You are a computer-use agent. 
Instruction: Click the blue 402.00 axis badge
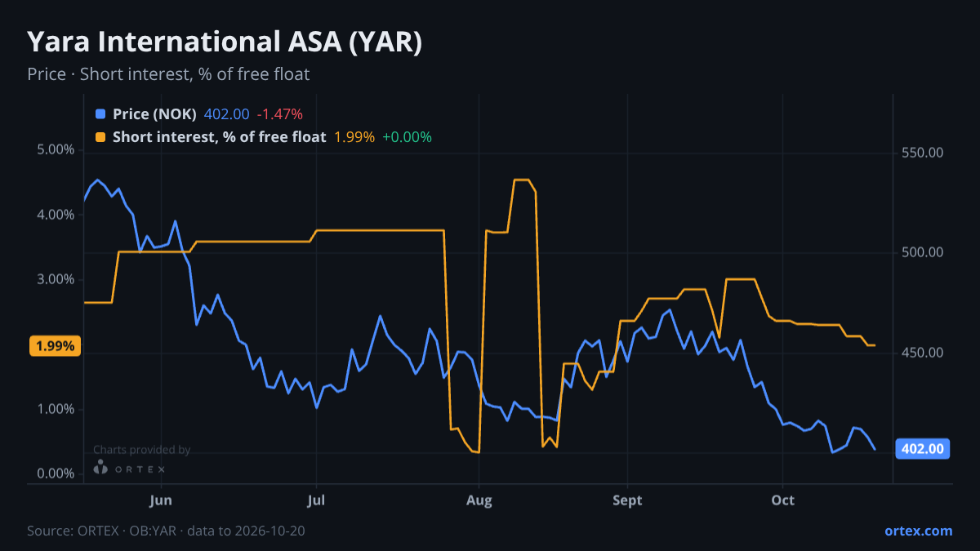923,448
